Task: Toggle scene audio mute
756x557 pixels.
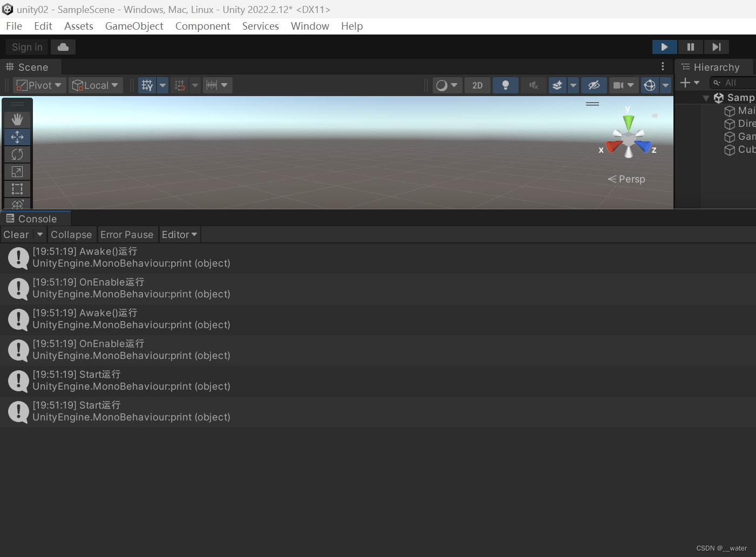Action: coord(533,85)
